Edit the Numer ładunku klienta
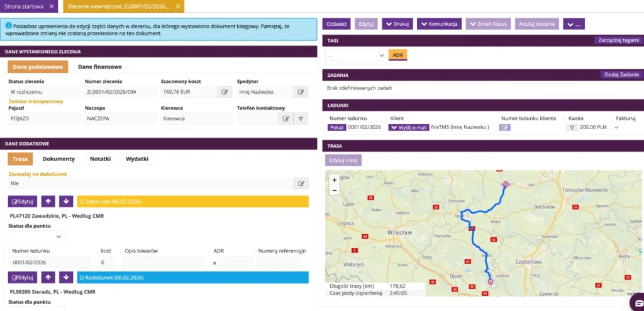 [505, 128]
